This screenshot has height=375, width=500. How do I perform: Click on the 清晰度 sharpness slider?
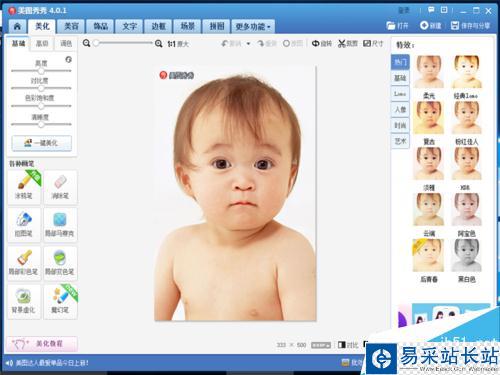coord(41,124)
